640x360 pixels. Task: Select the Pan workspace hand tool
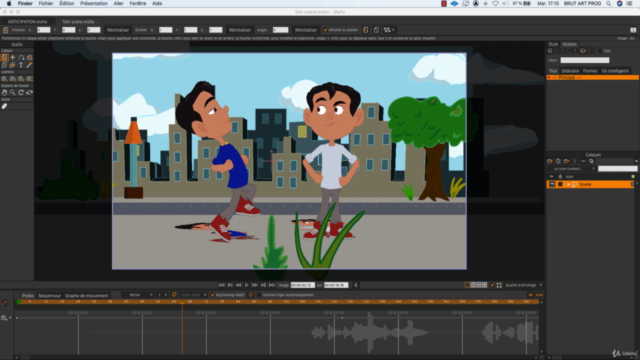point(4,93)
